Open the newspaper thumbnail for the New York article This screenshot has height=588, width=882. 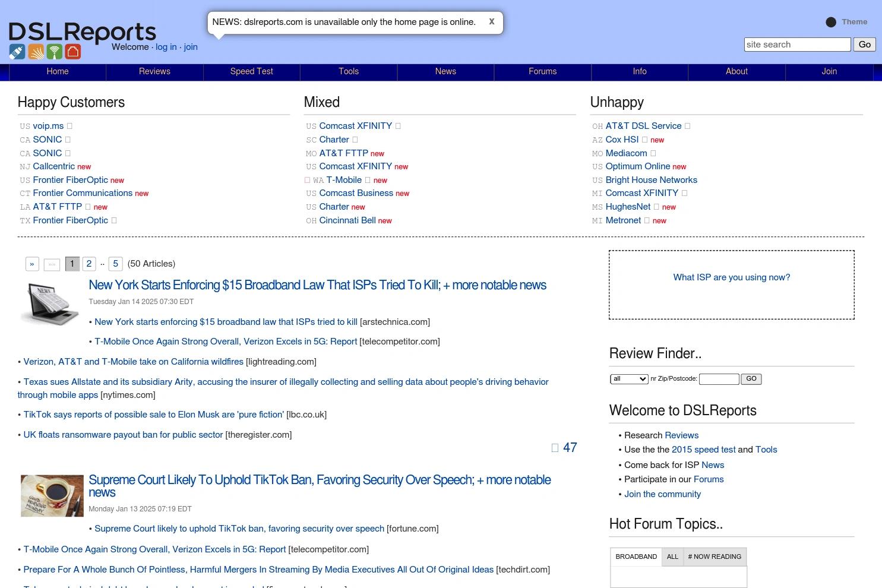(x=50, y=304)
